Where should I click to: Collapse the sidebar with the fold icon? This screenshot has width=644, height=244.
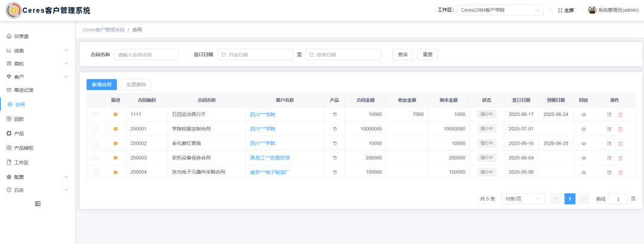click(38, 204)
